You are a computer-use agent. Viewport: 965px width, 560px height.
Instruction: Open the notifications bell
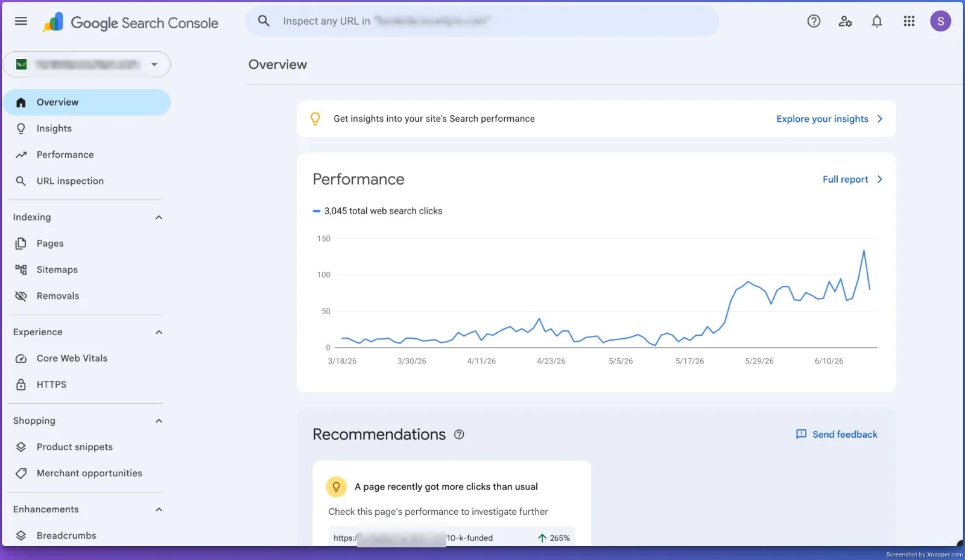(x=877, y=22)
